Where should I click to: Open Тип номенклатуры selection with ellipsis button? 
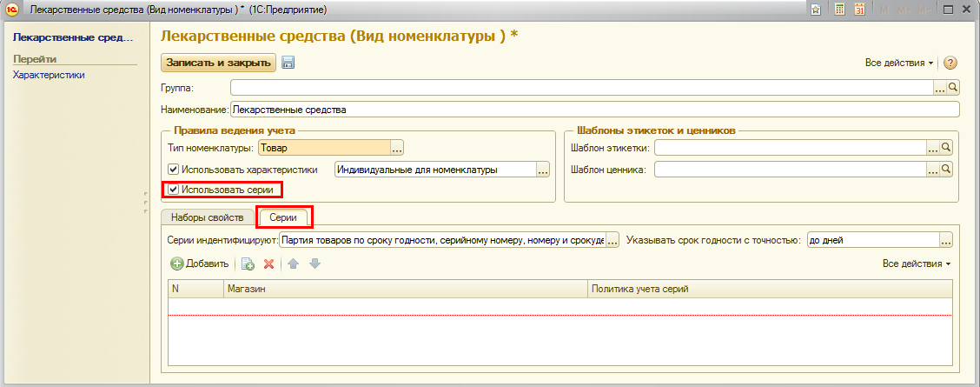[398, 148]
